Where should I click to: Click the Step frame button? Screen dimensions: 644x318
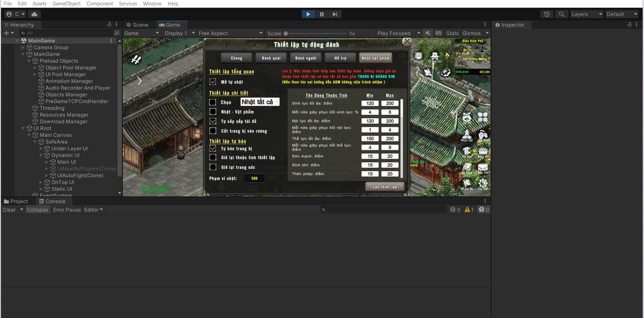click(x=335, y=14)
